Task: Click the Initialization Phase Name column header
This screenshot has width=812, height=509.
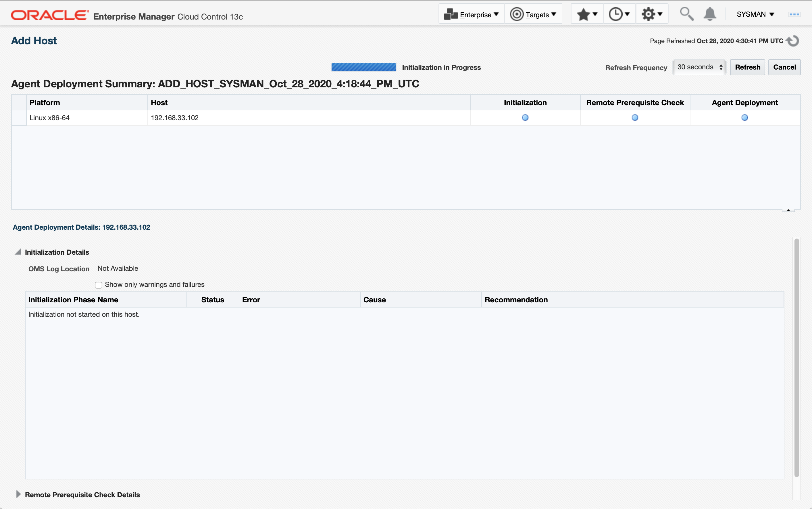Action: [106, 299]
